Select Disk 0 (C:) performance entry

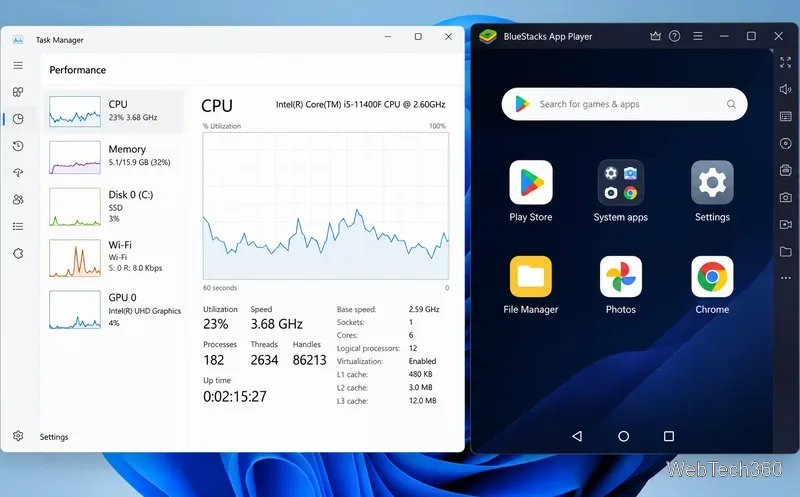(x=114, y=207)
